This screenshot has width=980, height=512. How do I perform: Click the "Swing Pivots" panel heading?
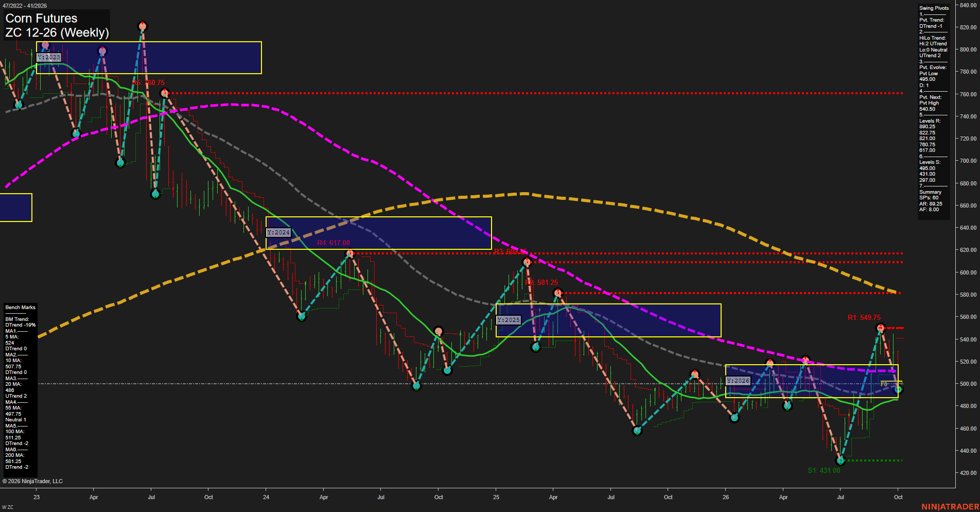pos(934,8)
